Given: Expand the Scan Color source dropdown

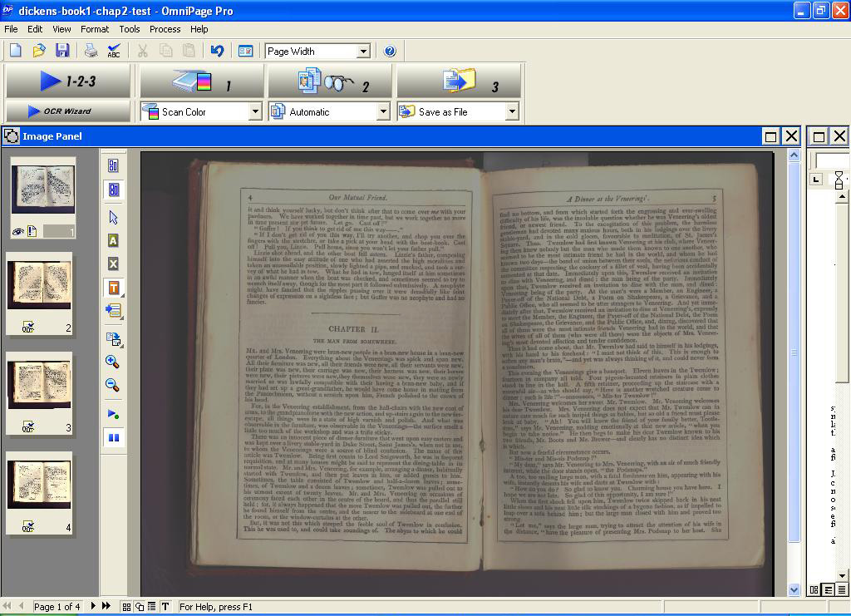Looking at the screenshot, I should 255,111.
